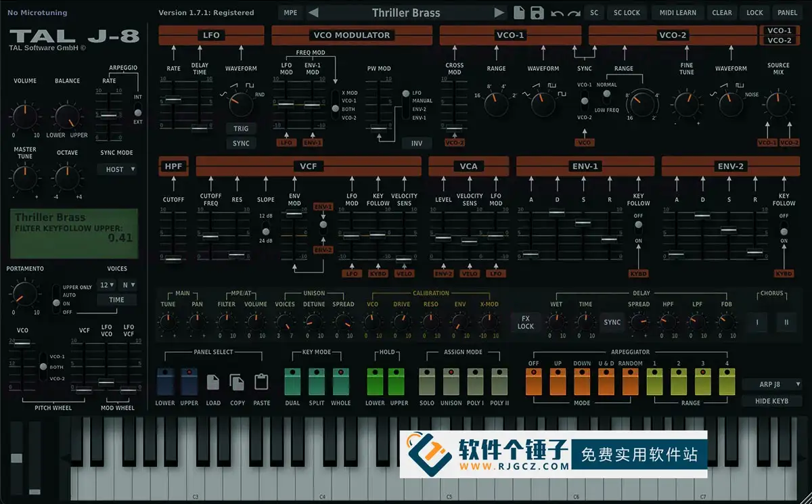Click the VCA LEVEL slider
This screenshot has height=504, width=812.
[443, 234]
